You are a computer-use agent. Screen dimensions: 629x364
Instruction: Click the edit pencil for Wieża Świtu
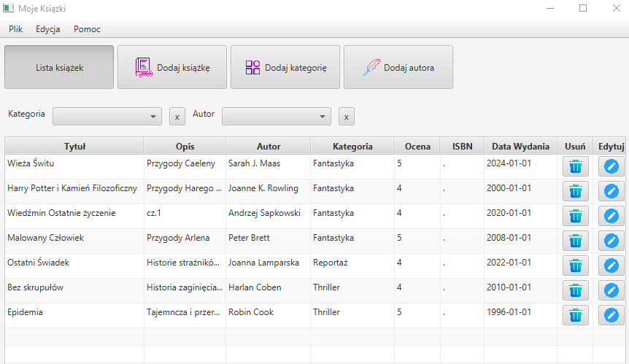[x=611, y=166]
